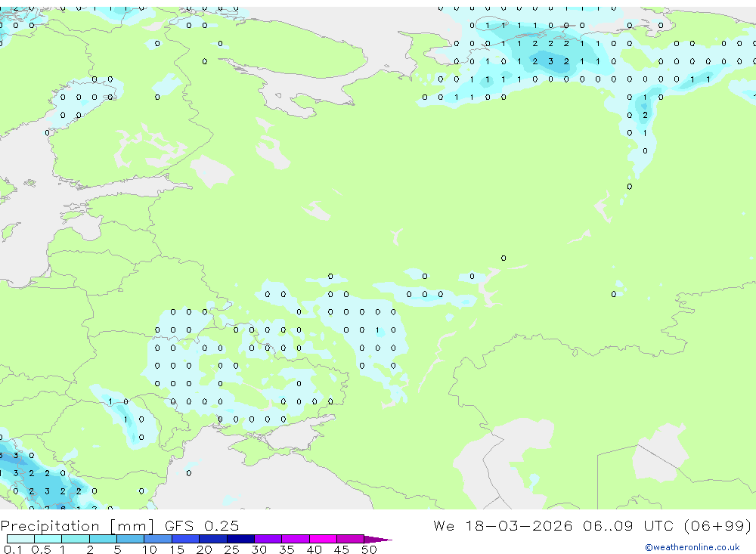Click the 25–30 mm dark blue swatch
The height and width of the screenshot is (554, 756).
(x=240, y=539)
